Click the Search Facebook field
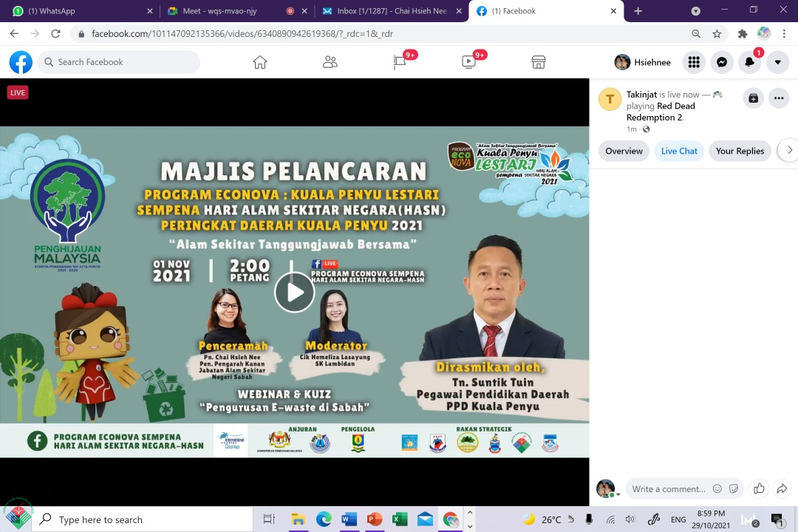 119,62
